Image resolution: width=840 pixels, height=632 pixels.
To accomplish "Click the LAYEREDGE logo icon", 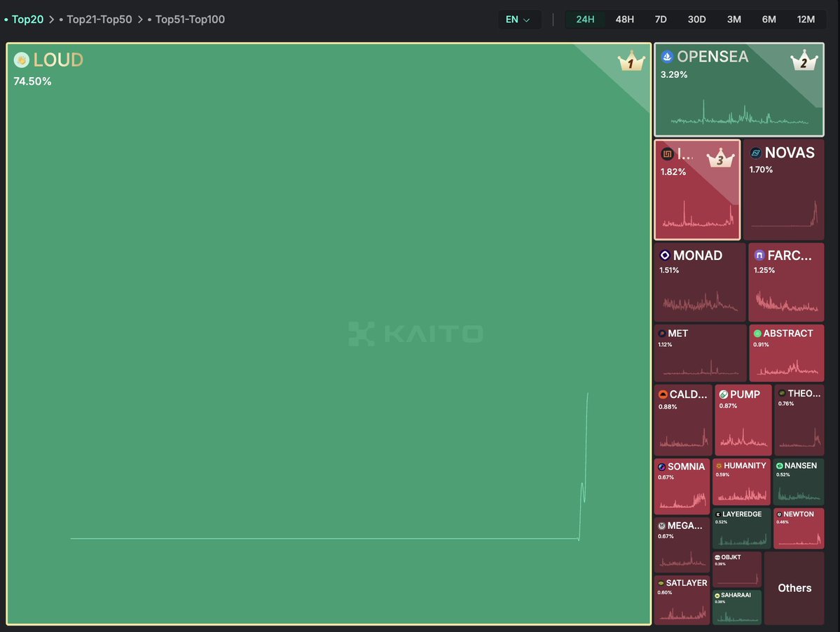I will 718,514.
